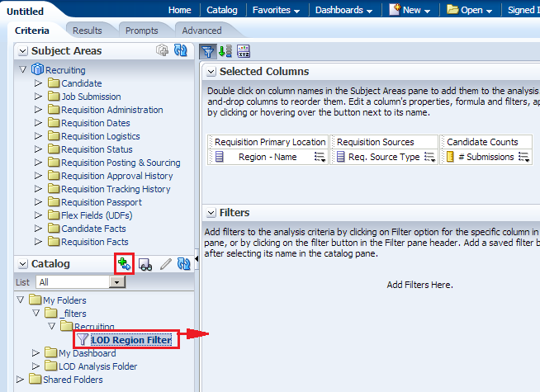Image resolution: width=540 pixels, height=392 pixels.
Task: Toggle the filter pane toolbar button
Action: 208,52
